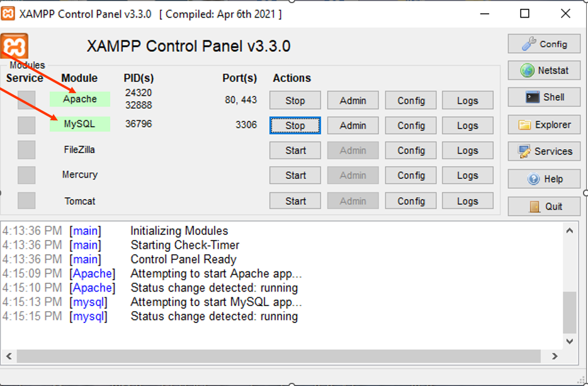The height and width of the screenshot is (386, 588).
Task: Toggle Tomcat service install checkbox
Action: pos(26,201)
